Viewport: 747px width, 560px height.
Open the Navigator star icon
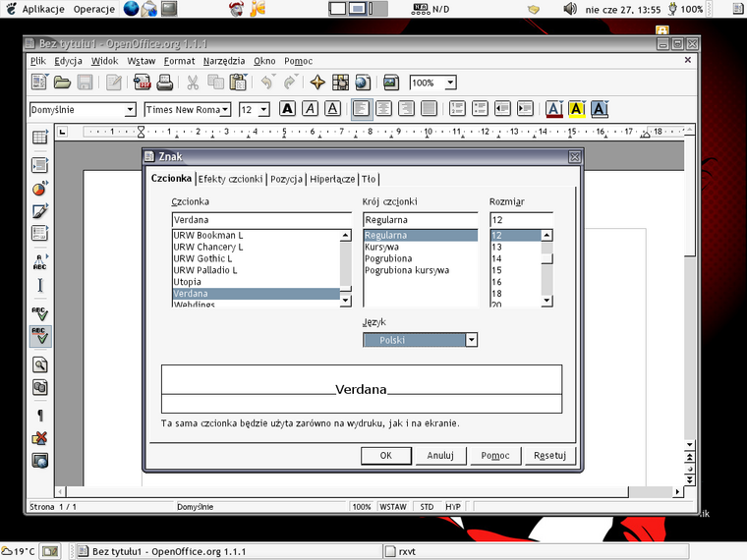tap(317, 84)
